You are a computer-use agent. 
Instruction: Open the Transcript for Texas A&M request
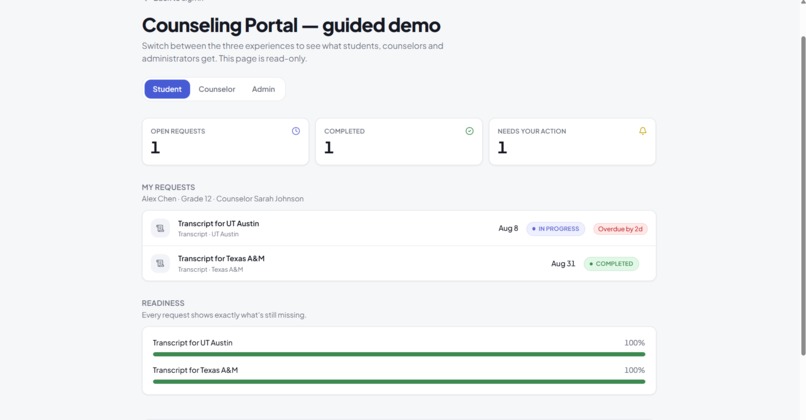click(x=399, y=263)
